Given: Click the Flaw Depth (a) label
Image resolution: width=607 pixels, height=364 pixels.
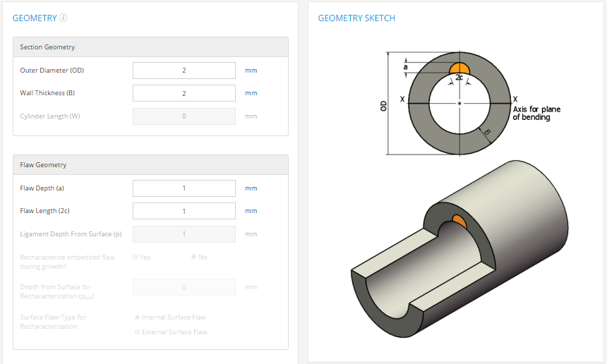Looking at the screenshot, I should coord(42,188).
